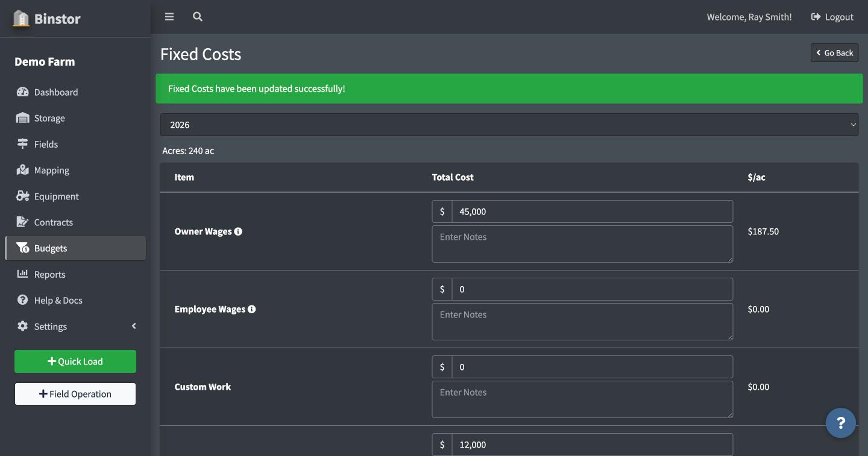Click the Settings gear icon
868x456 pixels.
click(x=23, y=326)
